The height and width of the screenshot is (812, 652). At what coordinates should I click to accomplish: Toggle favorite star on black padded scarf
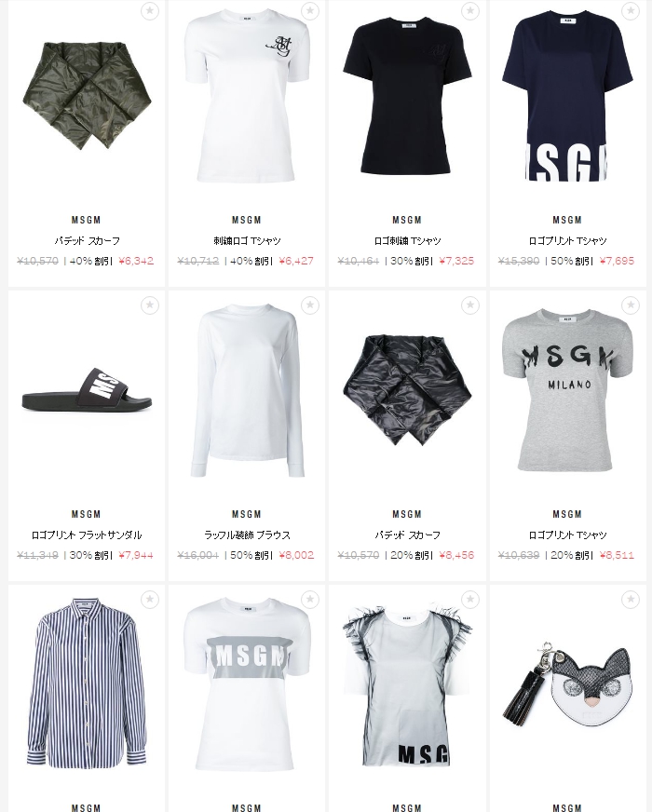click(x=470, y=305)
